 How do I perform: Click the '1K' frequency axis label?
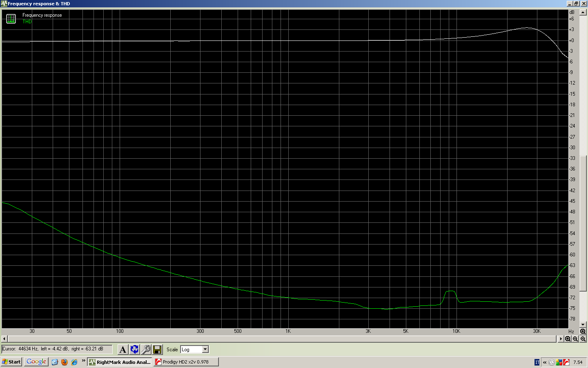pos(288,331)
